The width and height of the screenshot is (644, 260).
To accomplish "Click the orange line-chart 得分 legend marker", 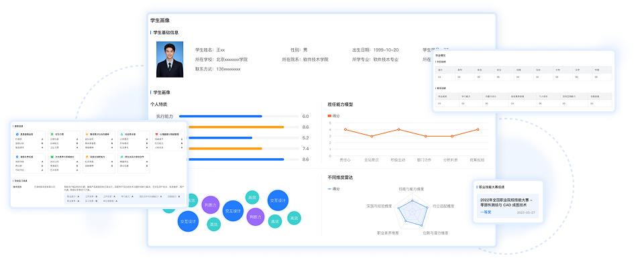I will pos(329,116).
